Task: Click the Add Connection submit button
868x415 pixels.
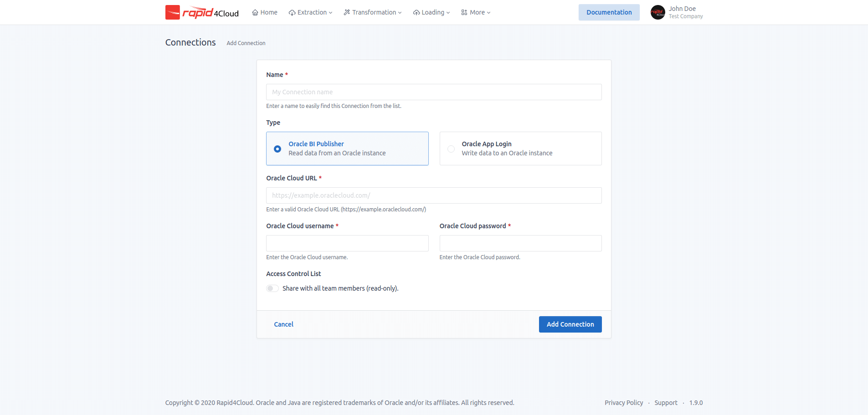Action: pos(570,324)
